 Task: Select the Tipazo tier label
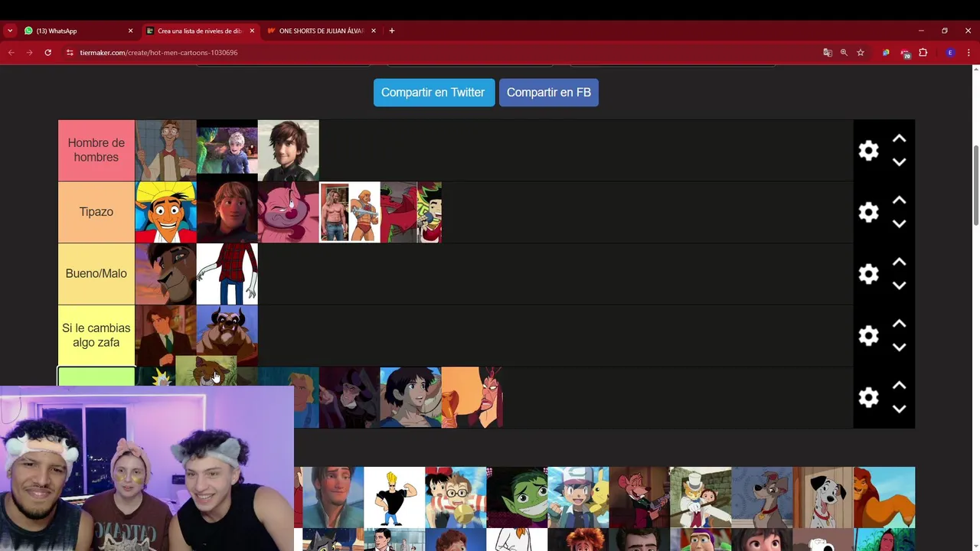click(96, 212)
